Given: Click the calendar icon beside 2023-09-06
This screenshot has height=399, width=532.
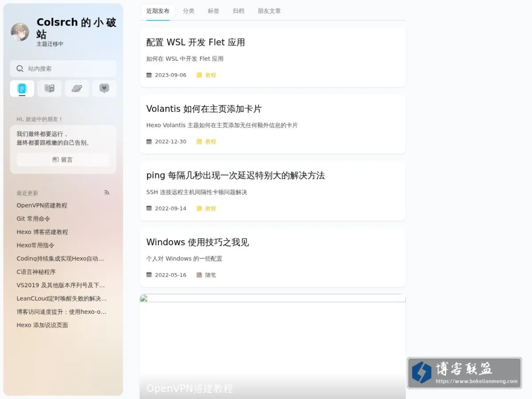Looking at the screenshot, I should [149, 75].
